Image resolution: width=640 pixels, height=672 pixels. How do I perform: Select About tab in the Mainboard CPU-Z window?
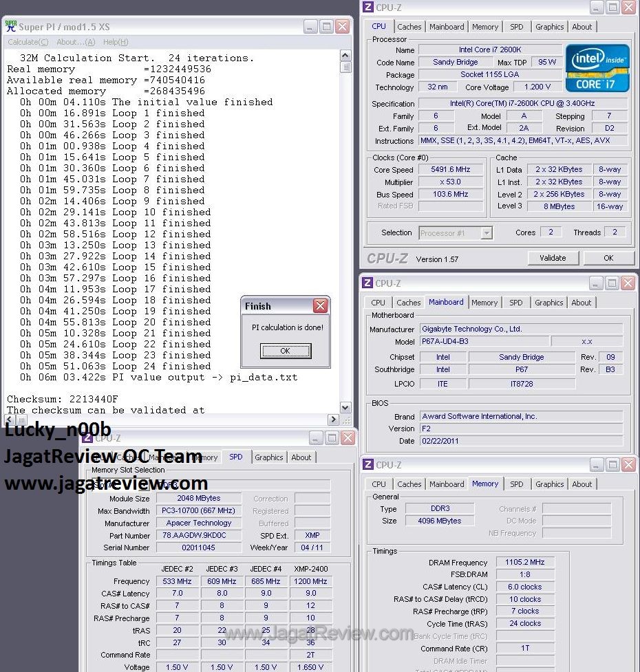[x=582, y=303]
